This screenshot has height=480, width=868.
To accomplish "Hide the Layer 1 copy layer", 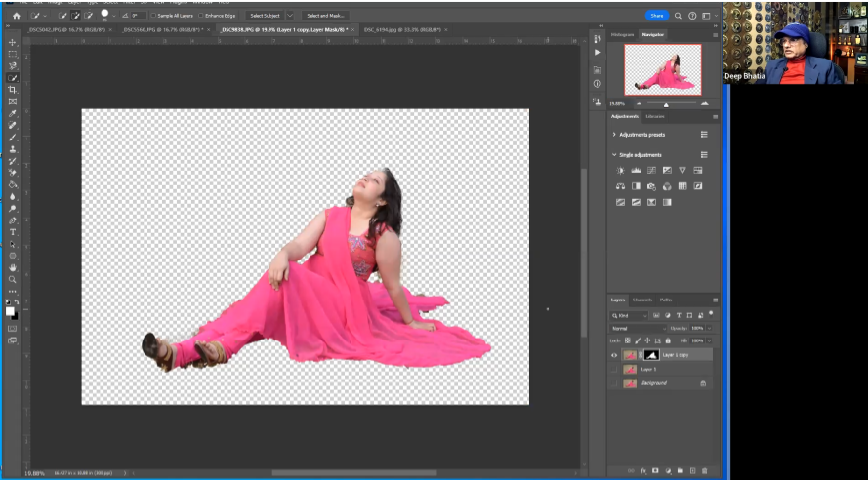I will tap(614, 355).
